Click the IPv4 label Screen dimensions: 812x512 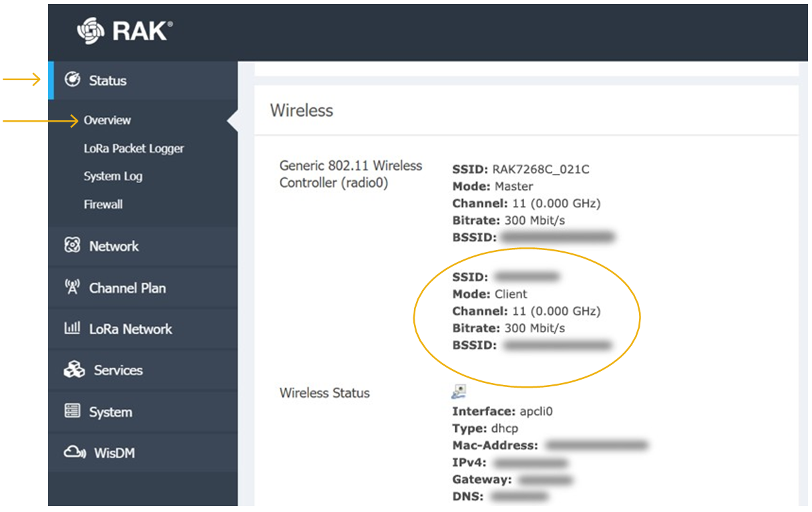coord(469,463)
